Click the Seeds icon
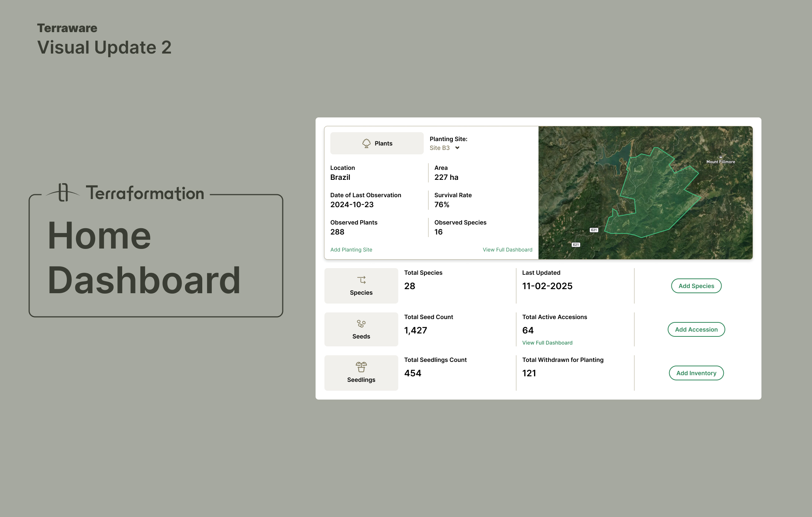Image resolution: width=812 pixels, height=517 pixels. tap(361, 324)
